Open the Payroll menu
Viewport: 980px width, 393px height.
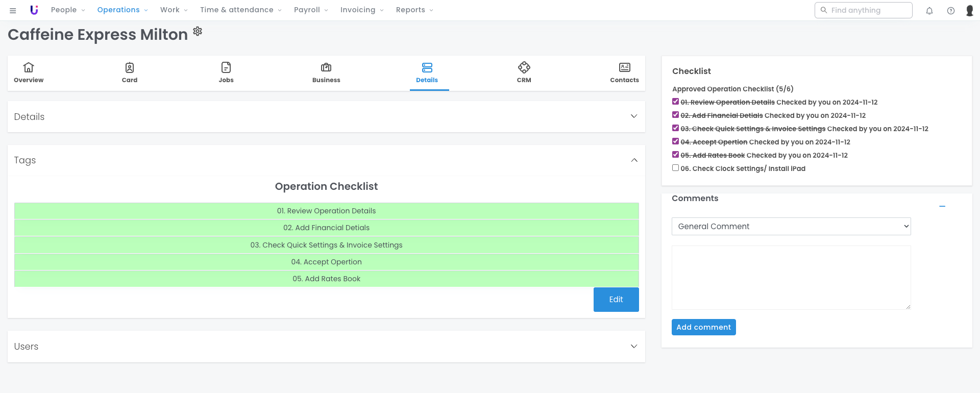click(310, 10)
